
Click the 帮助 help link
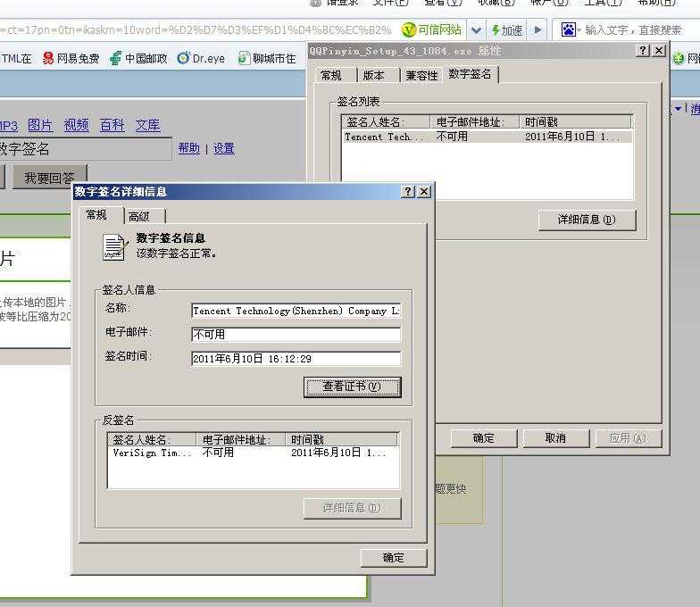click(x=189, y=148)
